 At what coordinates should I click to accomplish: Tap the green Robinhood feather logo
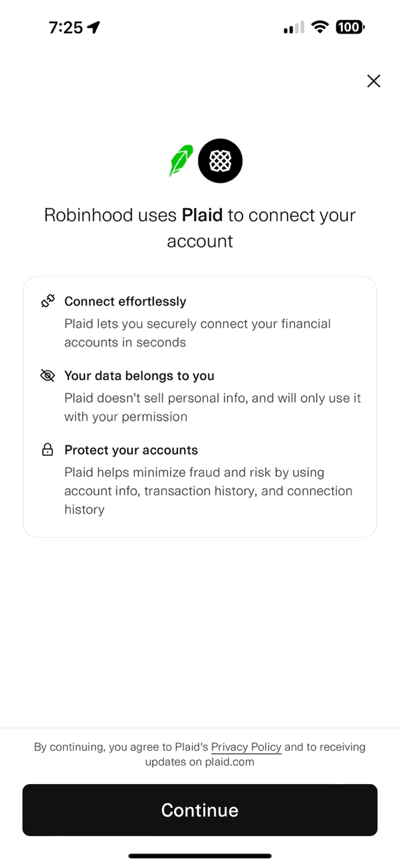pyautogui.click(x=181, y=160)
